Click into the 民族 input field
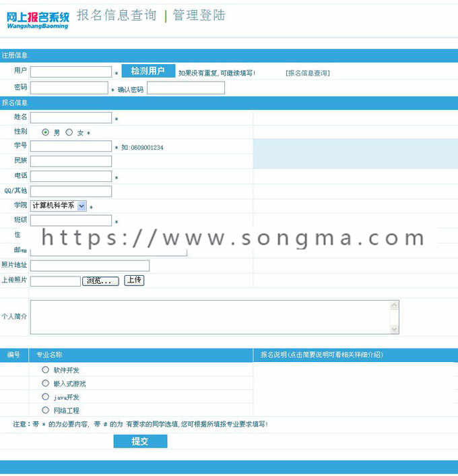Image resolution: width=458 pixels, height=476 pixels. [x=71, y=161]
